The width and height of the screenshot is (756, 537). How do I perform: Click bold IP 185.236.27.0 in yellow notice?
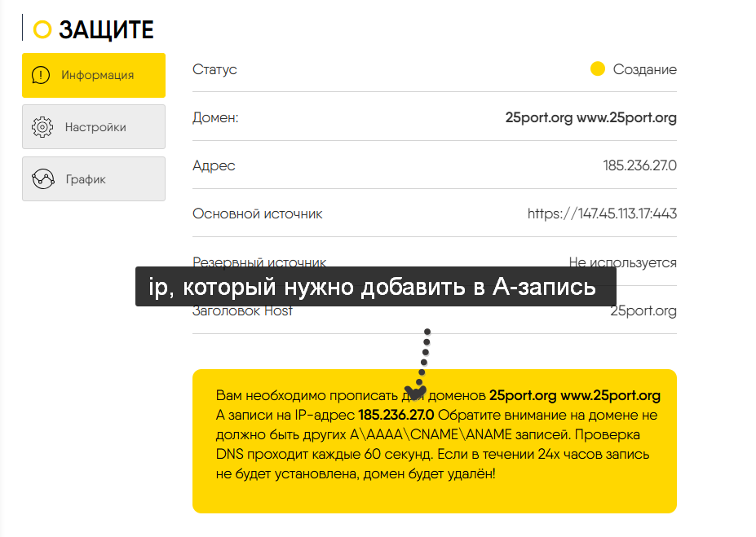(x=396, y=415)
